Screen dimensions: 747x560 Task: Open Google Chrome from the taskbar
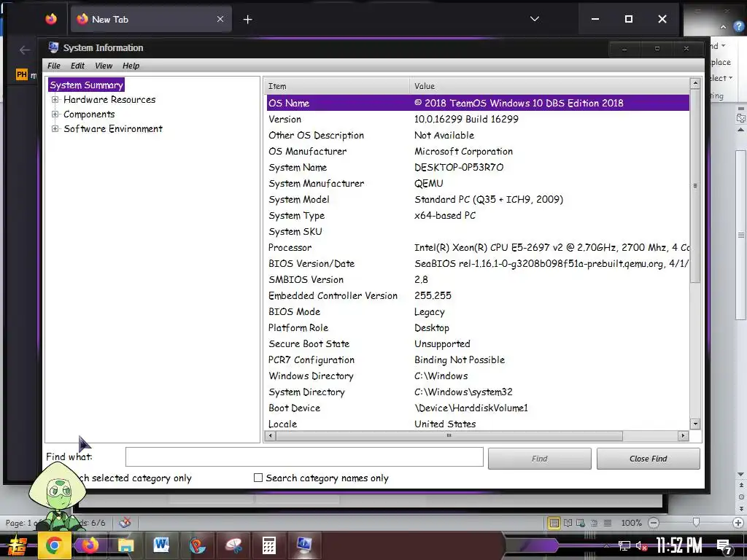[54, 545]
